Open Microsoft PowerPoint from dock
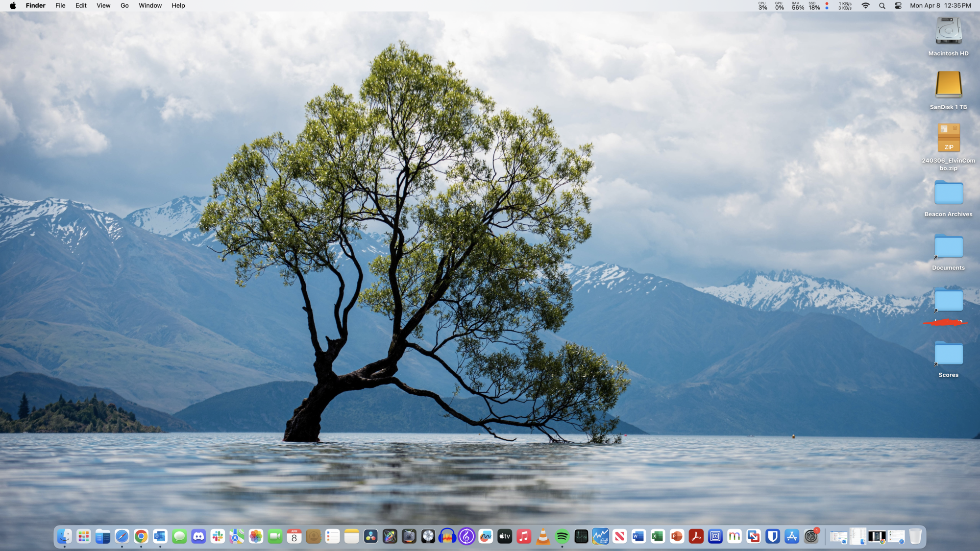This screenshot has height=551, width=980. (677, 537)
